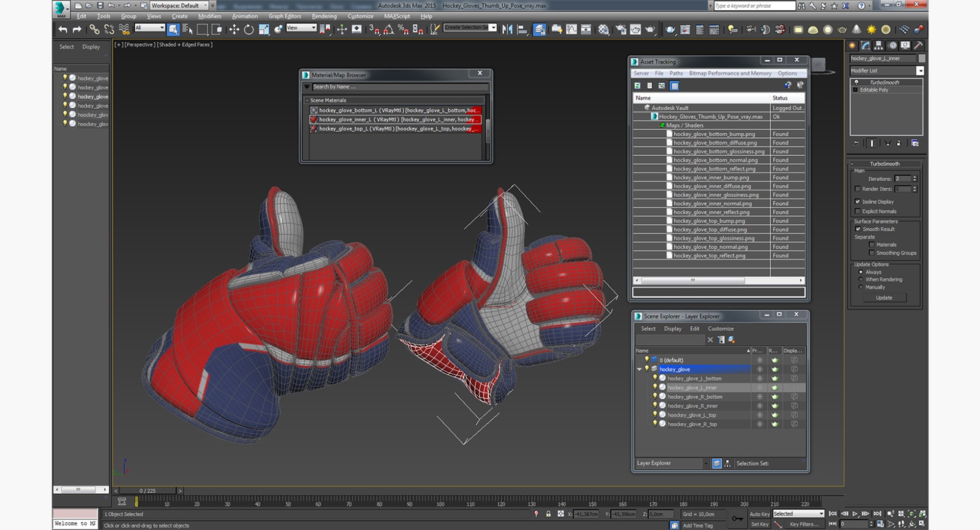Click the Undo arrow in main toolbar

click(x=62, y=30)
